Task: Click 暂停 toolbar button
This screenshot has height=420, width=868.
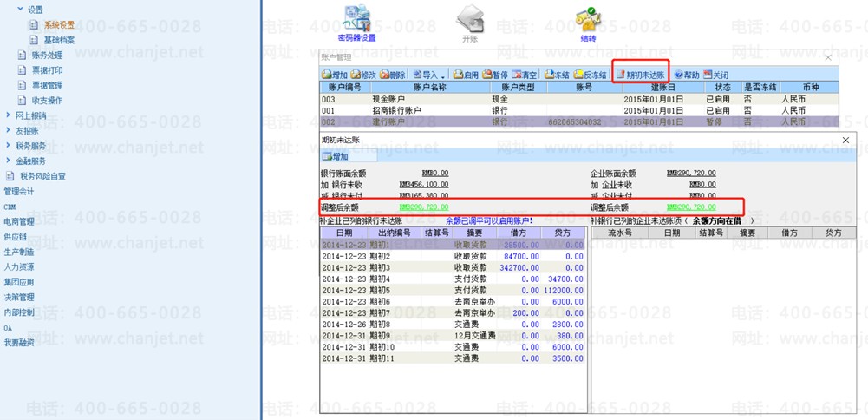Action: (x=495, y=75)
